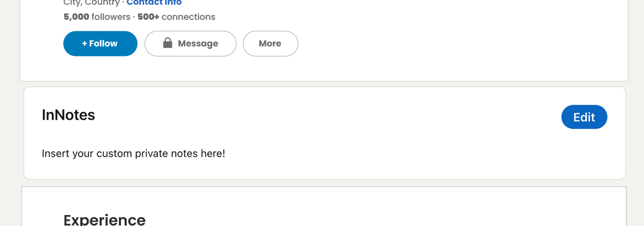Click the bold 500+ number
The image size is (644, 226).
coord(149,17)
